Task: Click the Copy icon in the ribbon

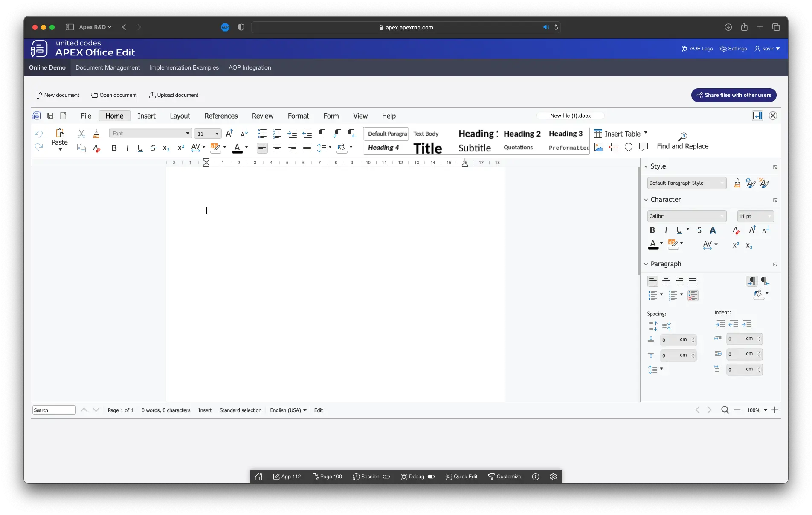Action: click(x=81, y=148)
